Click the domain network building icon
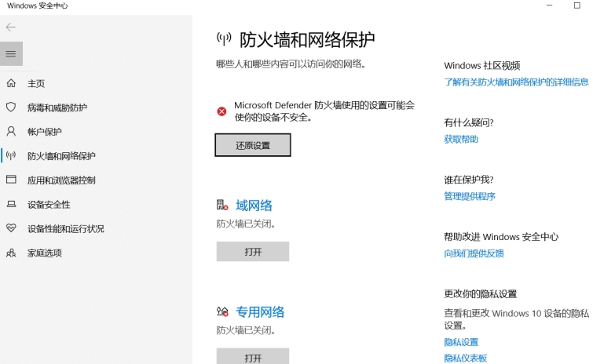 pyautogui.click(x=222, y=205)
